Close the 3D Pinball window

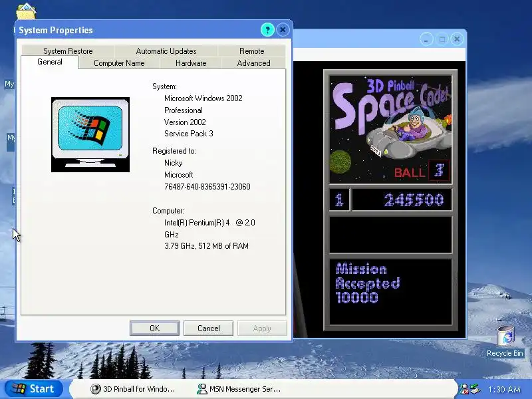(457, 39)
